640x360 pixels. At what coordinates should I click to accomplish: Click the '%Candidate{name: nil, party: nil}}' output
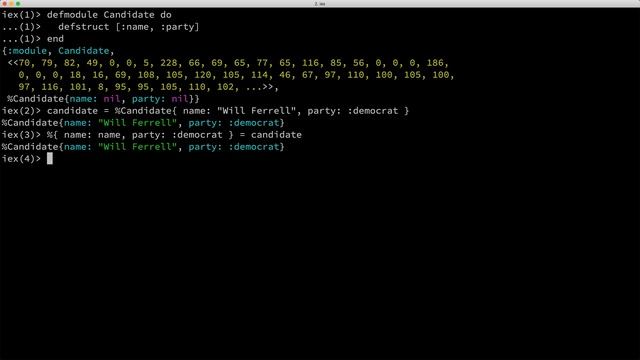click(x=103, y=99)
